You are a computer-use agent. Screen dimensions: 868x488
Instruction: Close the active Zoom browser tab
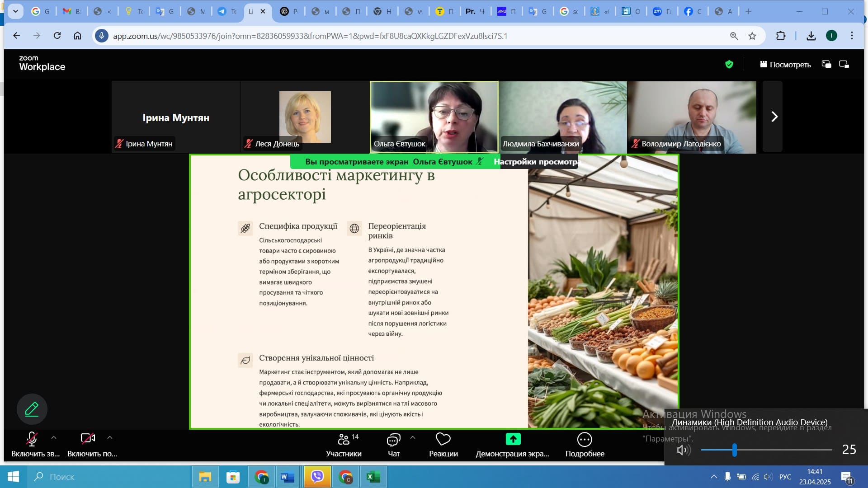point(263,11)
